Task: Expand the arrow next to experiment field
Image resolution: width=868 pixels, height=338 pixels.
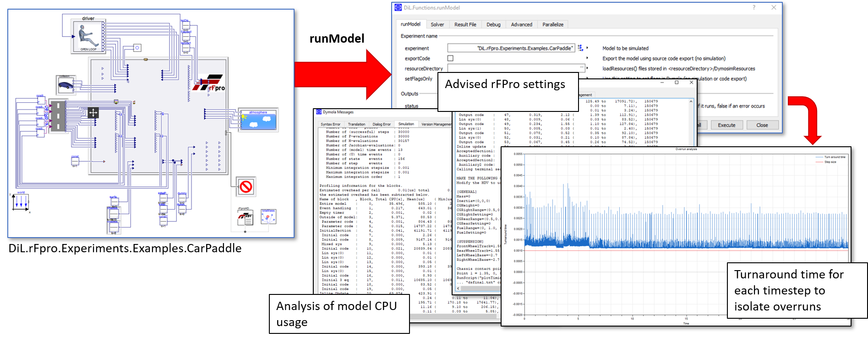Action: (587, 48)
